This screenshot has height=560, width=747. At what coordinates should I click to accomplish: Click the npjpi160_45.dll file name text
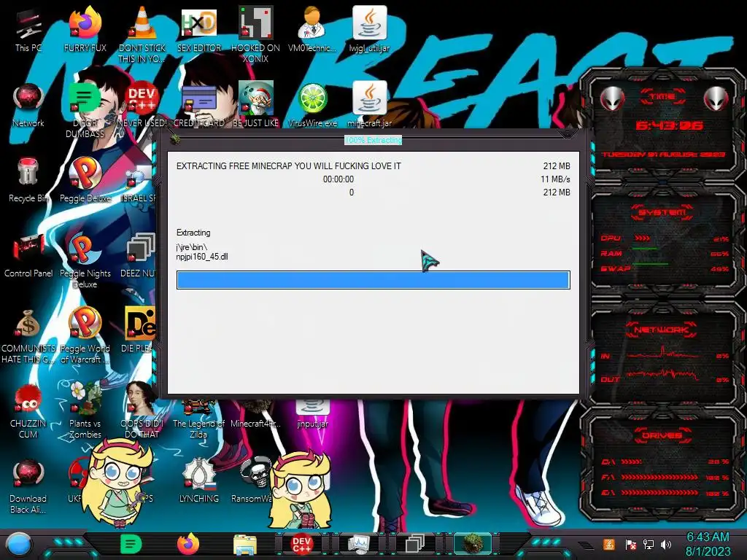[202, 257]
